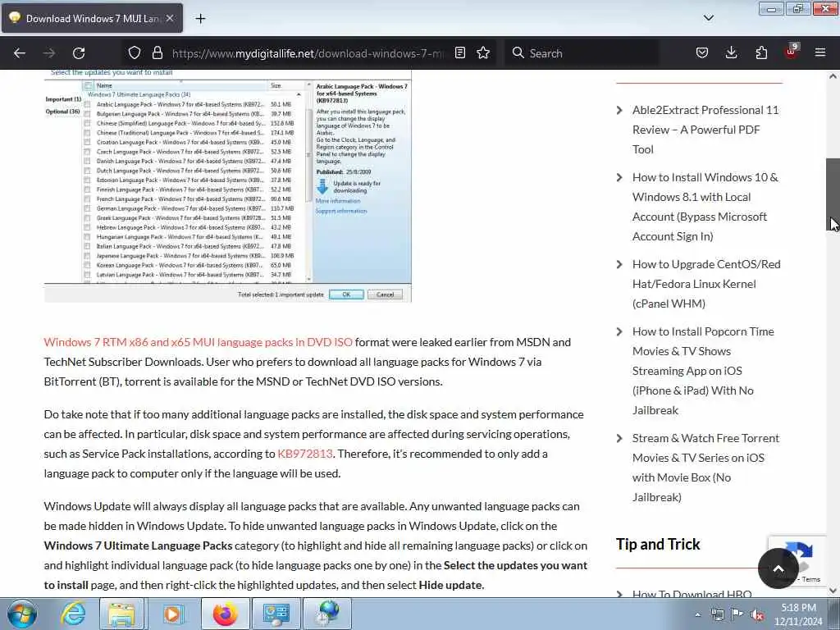This screenshot has width=840, height=630.
Task: Open the taskbar clock and date
Action: tap(798, 614)
